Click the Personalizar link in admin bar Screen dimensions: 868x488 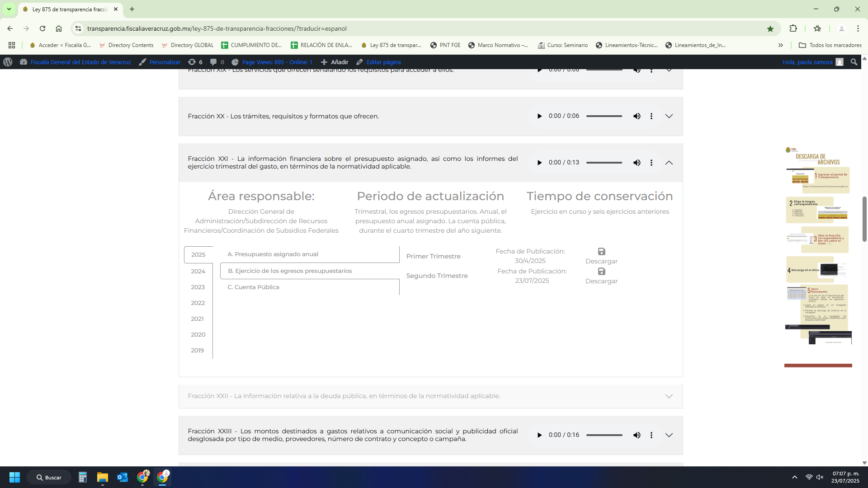(x=165, y=62)
